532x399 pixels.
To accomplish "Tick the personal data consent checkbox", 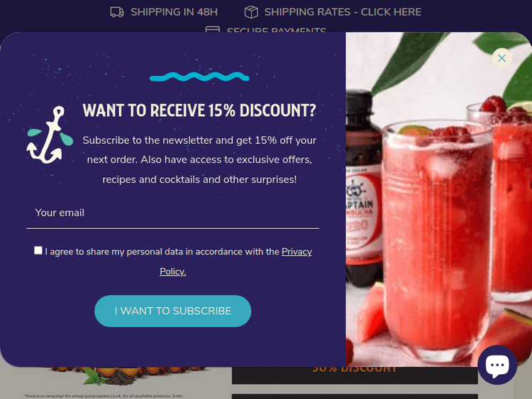I will coord(38,250).
